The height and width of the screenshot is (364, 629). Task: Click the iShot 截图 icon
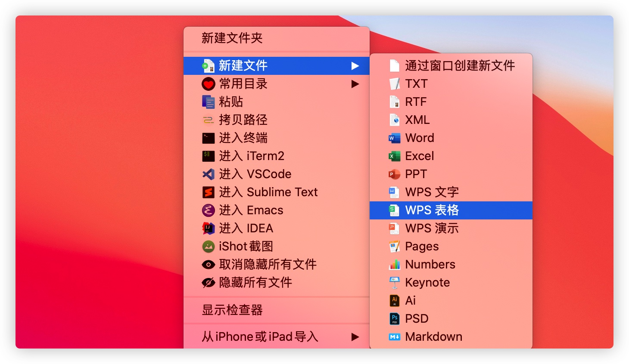pyautogui.click(x=208, y=246)
